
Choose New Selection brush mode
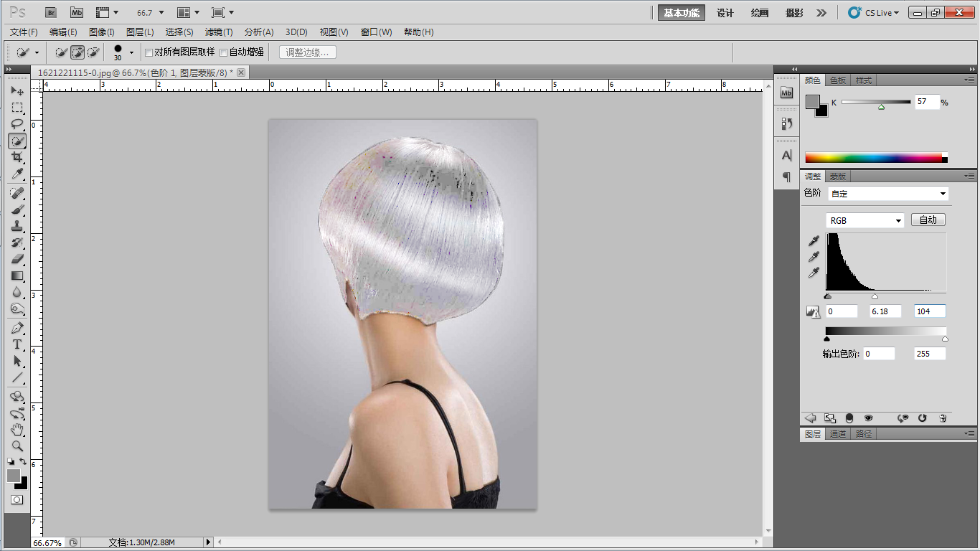pyautogui.click(x=62, y=52)
